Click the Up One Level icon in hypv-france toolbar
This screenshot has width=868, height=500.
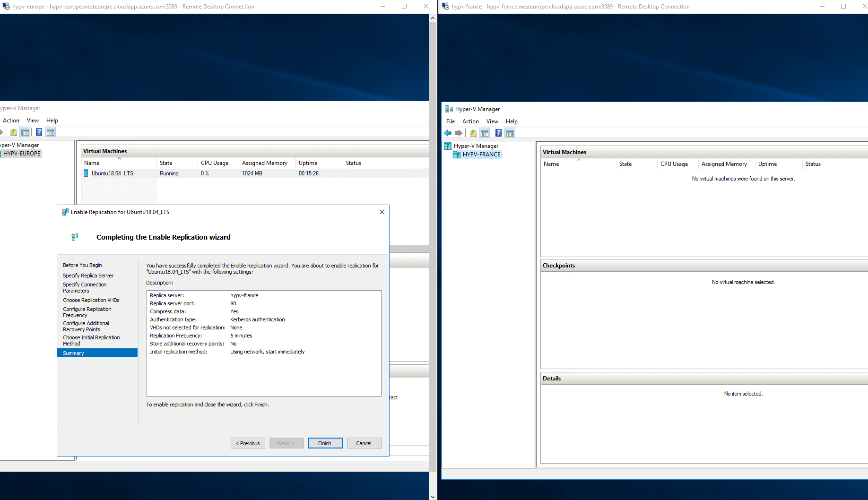coord(473,133)
